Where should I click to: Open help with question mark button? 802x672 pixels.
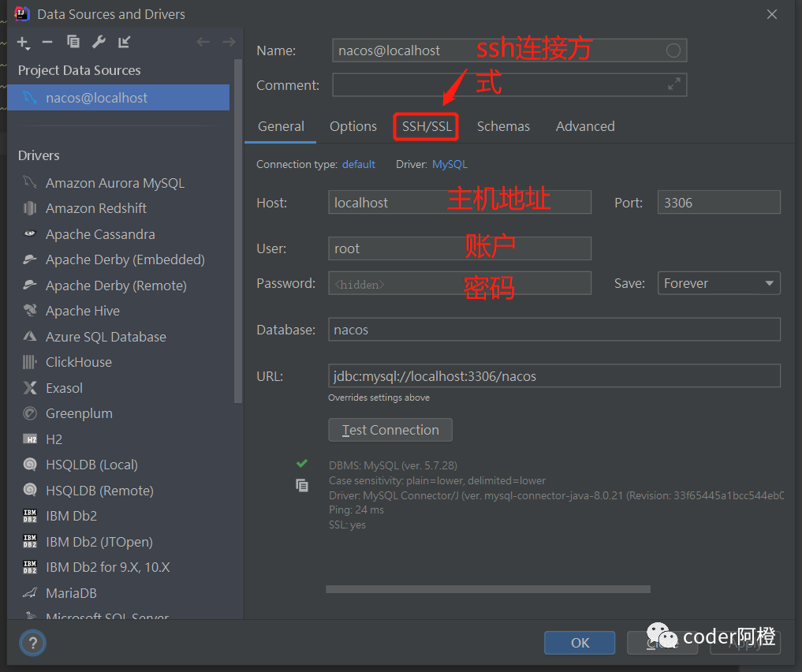point(33,643)
